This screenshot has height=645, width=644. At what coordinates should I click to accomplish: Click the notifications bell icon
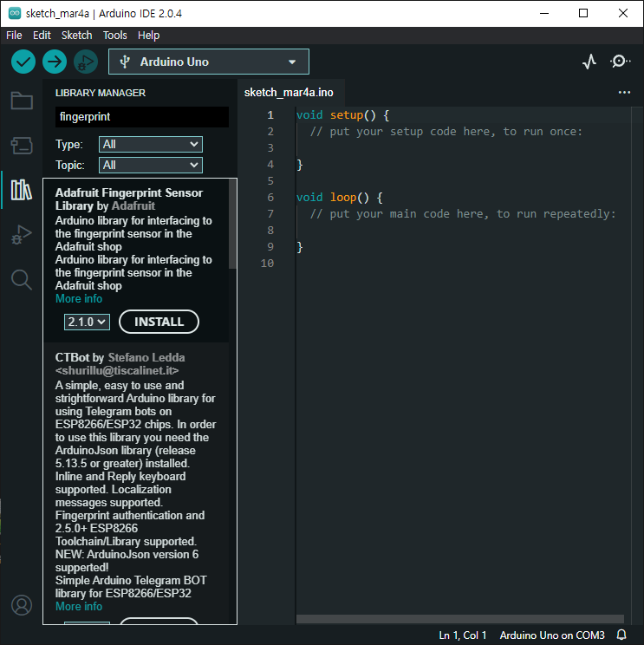click(621, 635)
